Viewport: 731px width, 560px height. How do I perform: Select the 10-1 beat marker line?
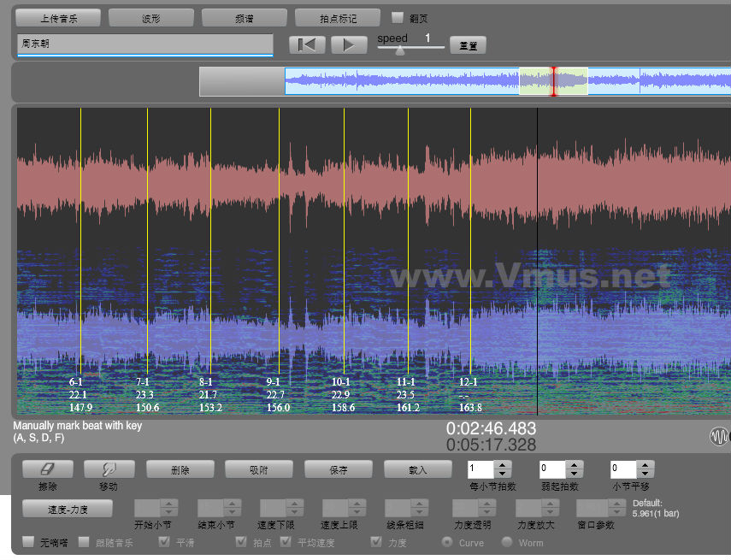pos(344,240)
